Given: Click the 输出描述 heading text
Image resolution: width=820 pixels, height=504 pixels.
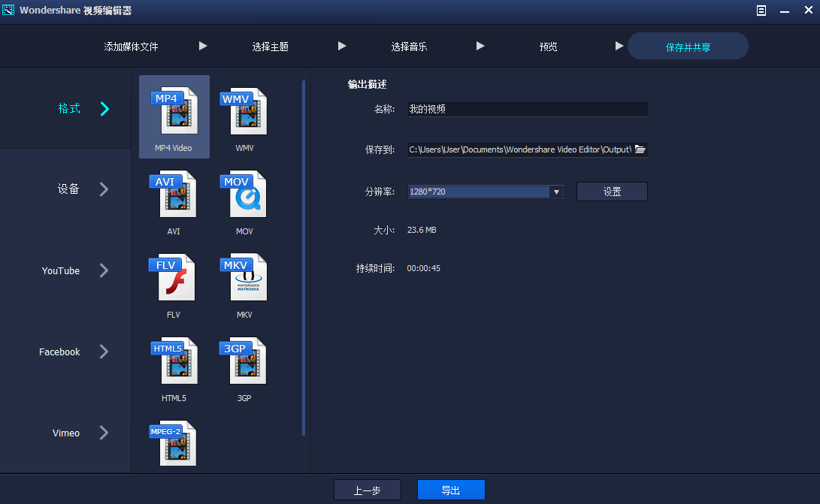Looking at the screenshot, I should [x=367, y=84].
